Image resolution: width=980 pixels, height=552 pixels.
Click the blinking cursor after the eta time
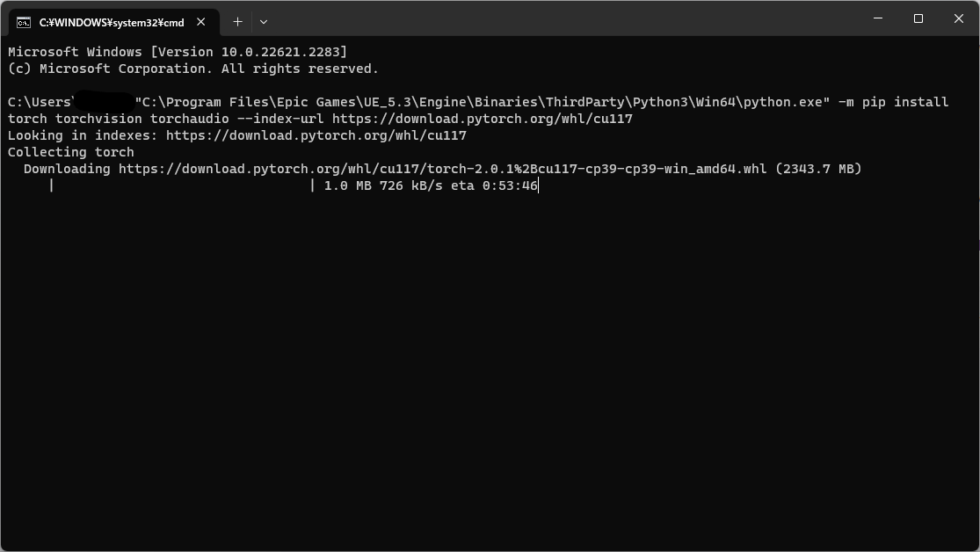[539, 185]
